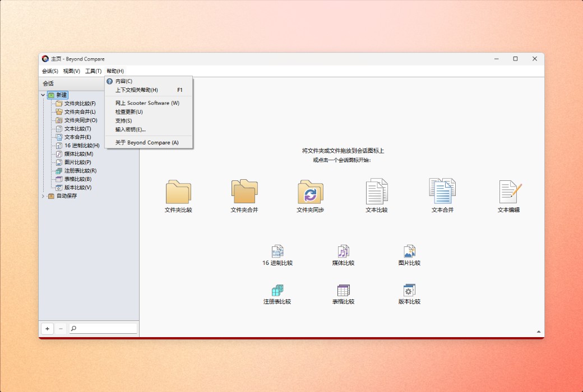Viewport: 583px width, 392px height.
Task: Open 关于 Beyond Compare (A) entry
Action: coord(149,142)
